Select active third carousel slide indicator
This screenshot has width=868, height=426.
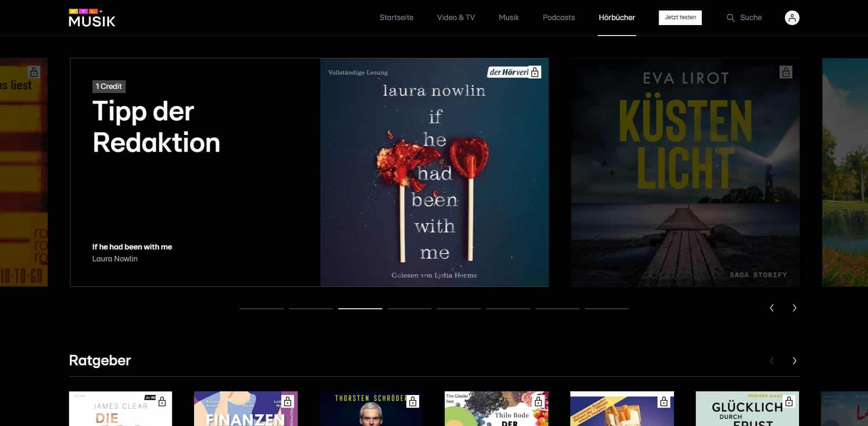pos(360,309)
